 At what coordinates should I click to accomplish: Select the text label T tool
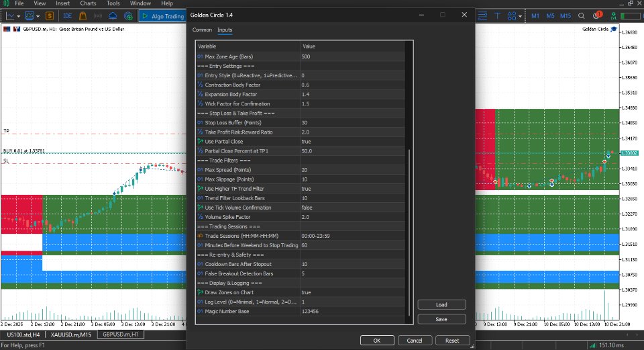pyautogui.click(x=497, y=15)
